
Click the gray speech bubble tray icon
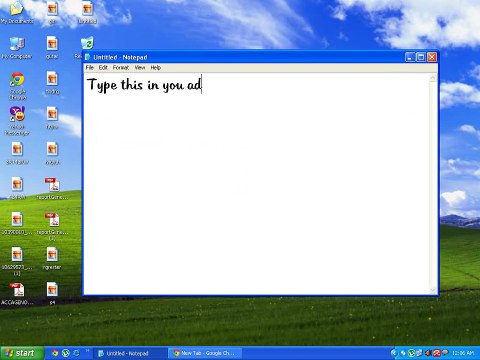445,353
